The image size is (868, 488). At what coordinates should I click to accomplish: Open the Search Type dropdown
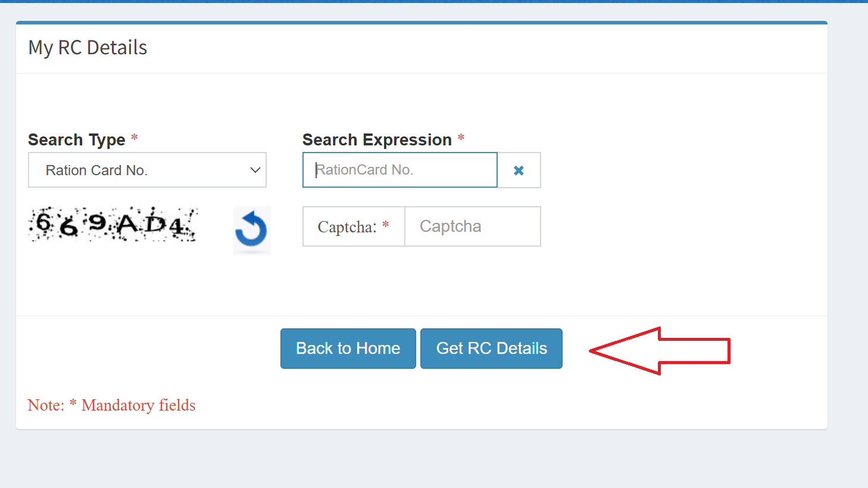pyautogui.click(x=147, y=170)
